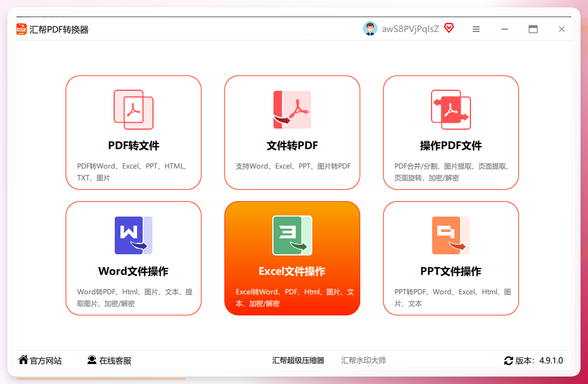
Task: Click the green Excel file icon
Action: click(292, 235)
